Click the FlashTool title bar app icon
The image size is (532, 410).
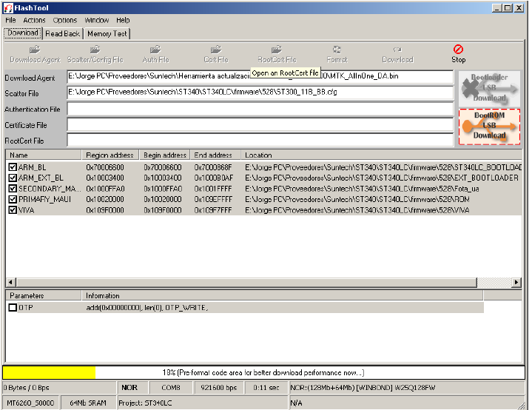[x=8, y=8]
